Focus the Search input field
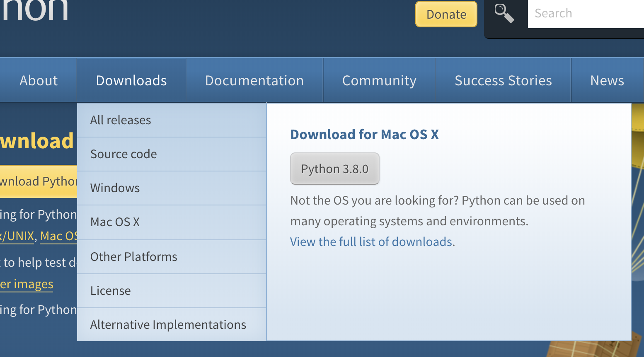The height and width of the screenshot is (357, 644). point(584,14)
